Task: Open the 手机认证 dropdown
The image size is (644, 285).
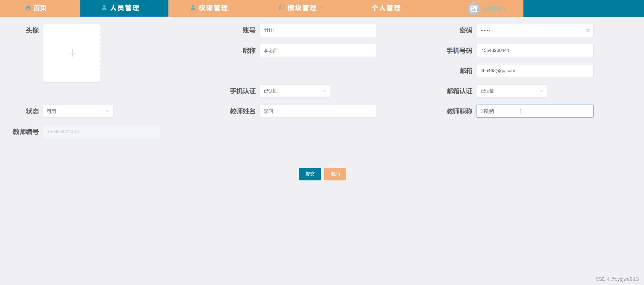Action: (295, 91)
